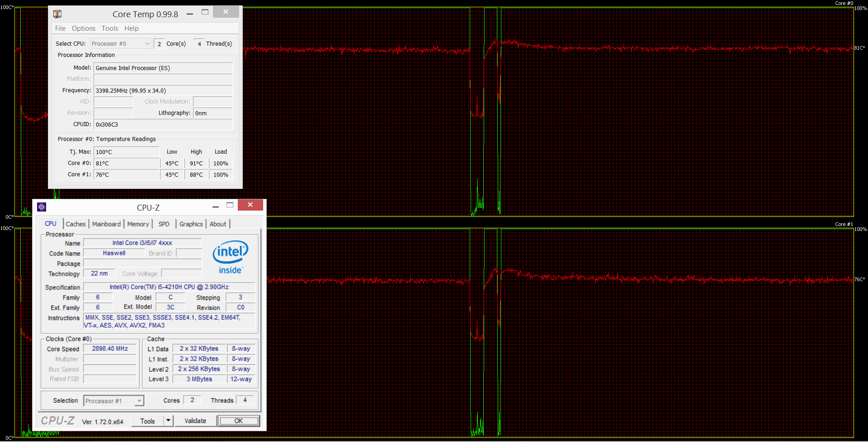
Task: Click the Code Name value Haswell
Action: click(x=114, y=253)
